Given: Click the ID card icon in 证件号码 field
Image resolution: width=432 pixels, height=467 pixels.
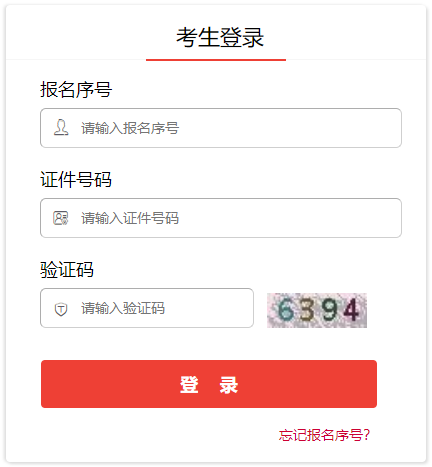Looking at the screenshot, I should 61,218.
